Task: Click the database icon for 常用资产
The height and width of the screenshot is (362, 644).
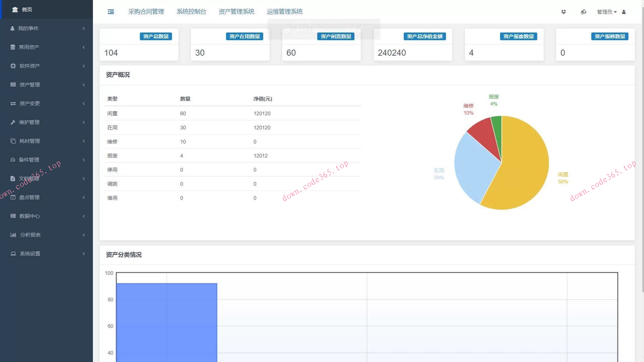Action: [x=13, y=47]
